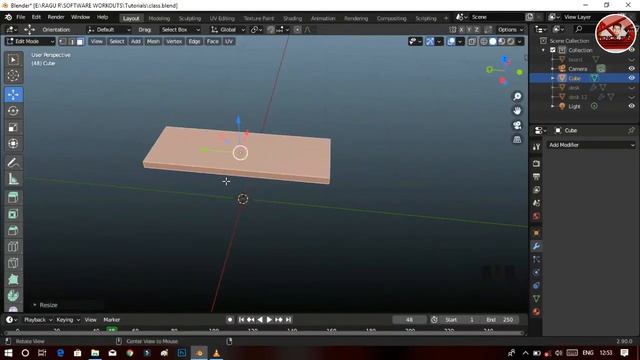Open the File menu
Viewport: 640px width, 360px height.
[20, 17]
